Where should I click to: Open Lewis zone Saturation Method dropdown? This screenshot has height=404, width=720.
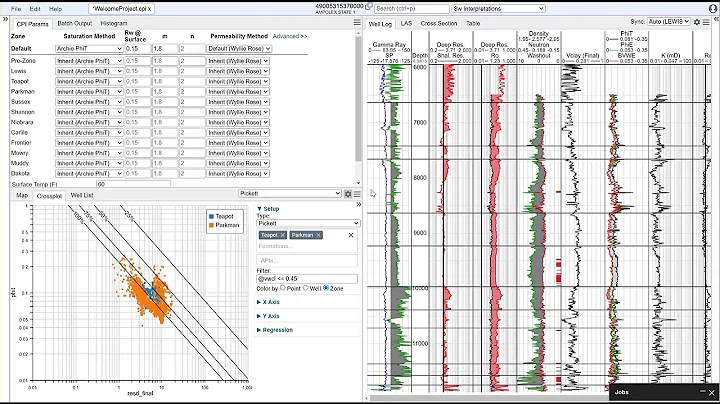(x=89, y=71)
